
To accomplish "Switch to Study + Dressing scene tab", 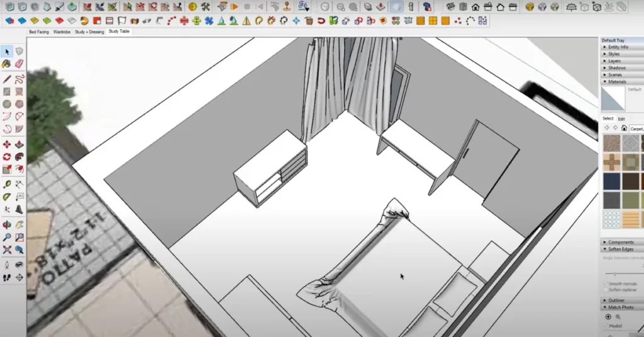I will coord(89,31).
